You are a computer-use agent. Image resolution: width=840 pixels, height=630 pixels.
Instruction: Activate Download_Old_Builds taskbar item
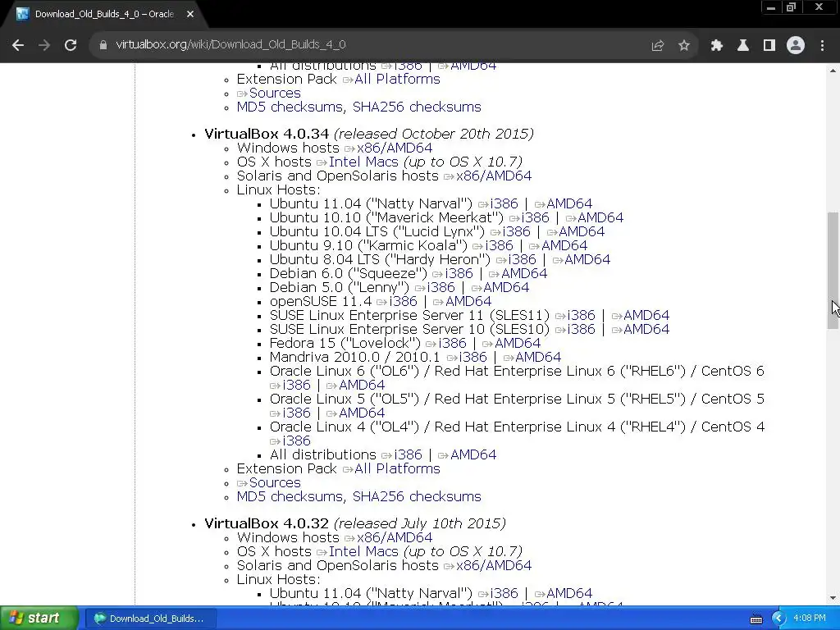[149, 619]
